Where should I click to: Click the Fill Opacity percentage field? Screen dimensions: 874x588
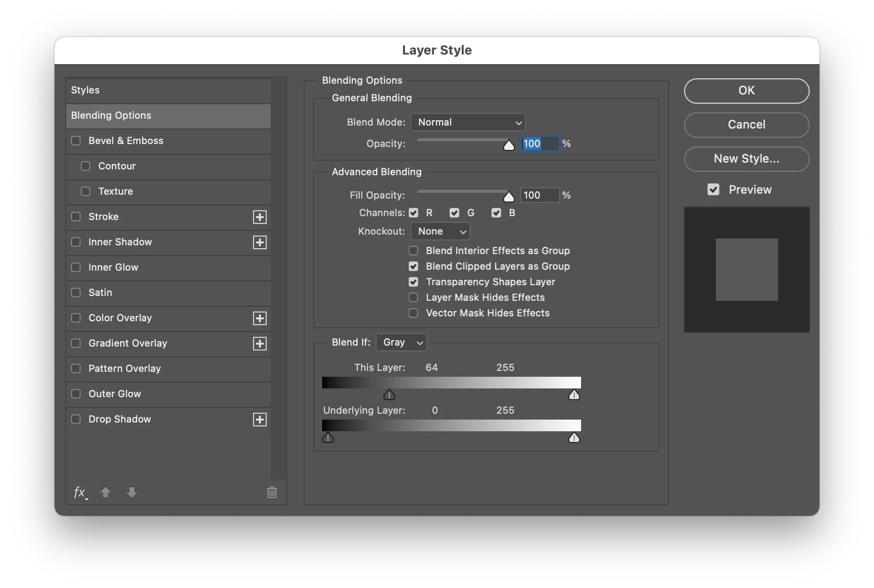click(540, 195)
